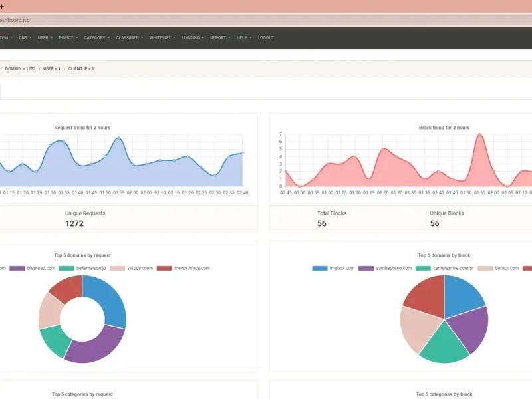
Task: Click the purple slice of block pie chart
Action: (470, 327)
